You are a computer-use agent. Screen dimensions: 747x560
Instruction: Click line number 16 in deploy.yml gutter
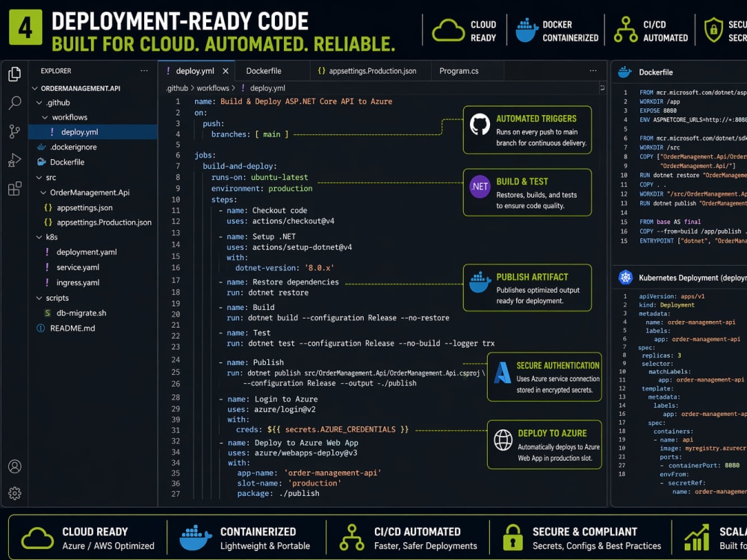tap(176, 267)
